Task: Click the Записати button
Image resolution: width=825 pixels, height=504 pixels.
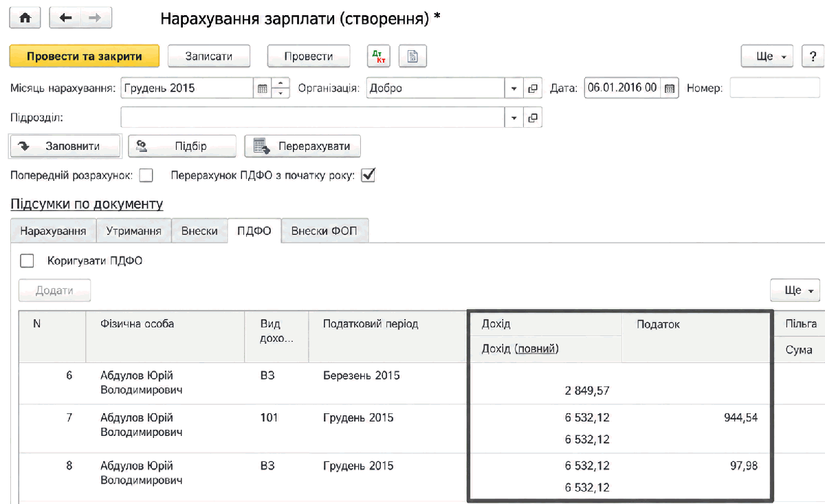Action: pyautogui.click(x=209, y=56)
